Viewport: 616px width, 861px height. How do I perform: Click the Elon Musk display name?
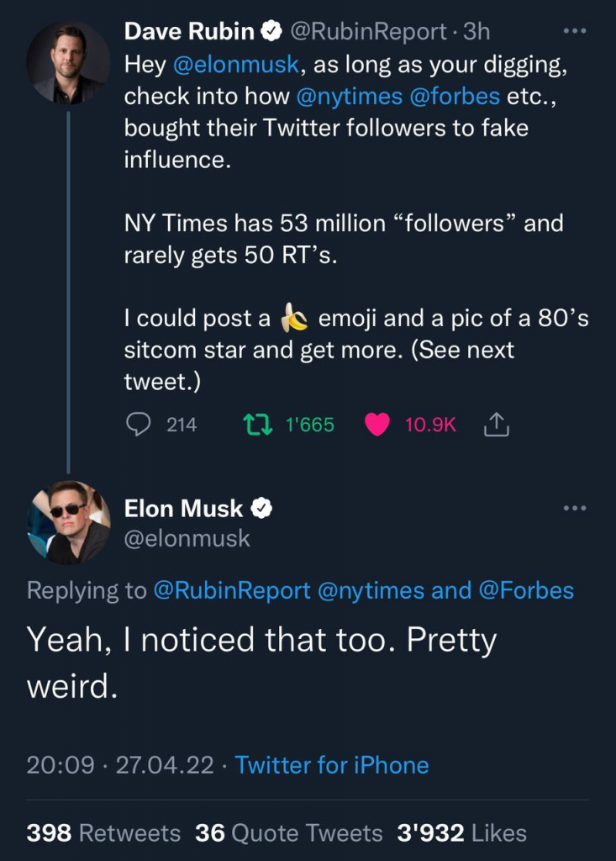183,508
